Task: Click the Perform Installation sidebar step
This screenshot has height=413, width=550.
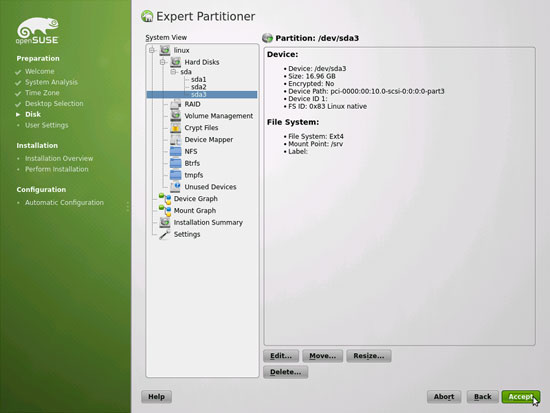Action: (56, 169)
